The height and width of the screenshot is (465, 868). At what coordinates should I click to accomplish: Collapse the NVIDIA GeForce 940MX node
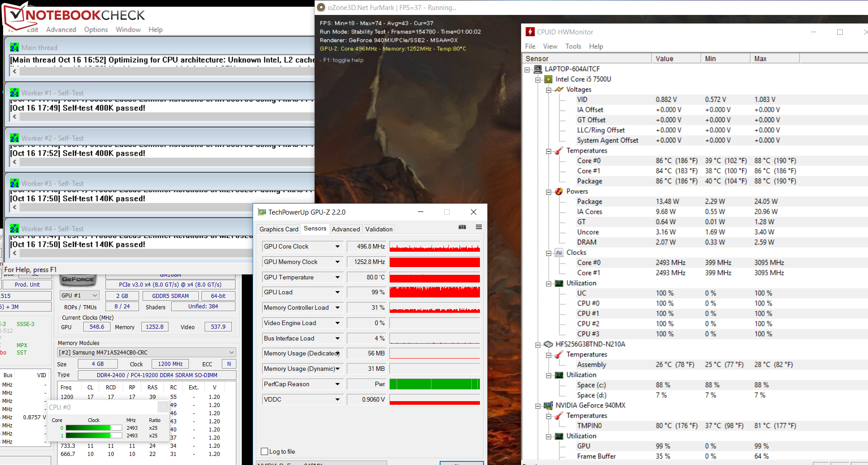point(538,406)
